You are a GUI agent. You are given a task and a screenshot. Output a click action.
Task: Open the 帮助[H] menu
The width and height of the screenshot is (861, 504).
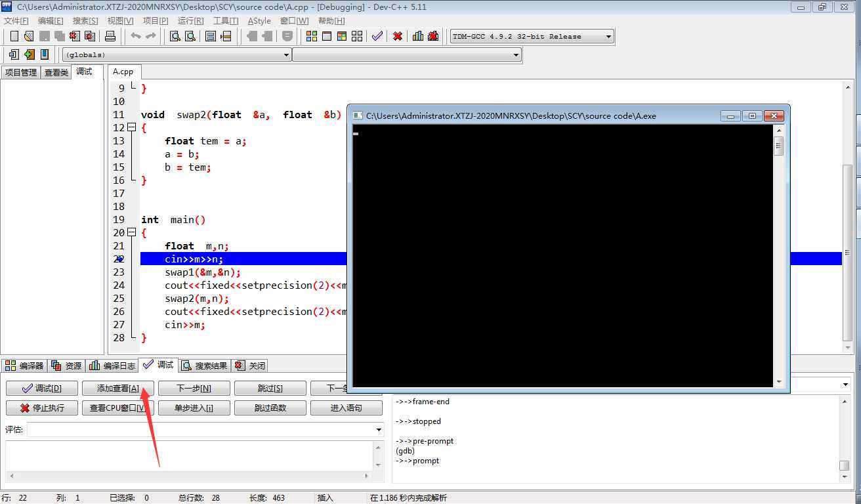pos(331,21)
